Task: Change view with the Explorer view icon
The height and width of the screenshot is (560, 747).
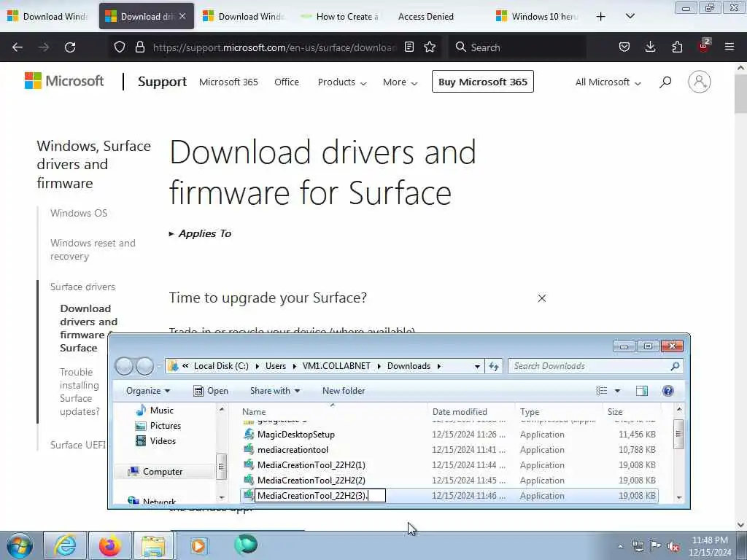Action: pyautogui.click(x=602, y=391)
